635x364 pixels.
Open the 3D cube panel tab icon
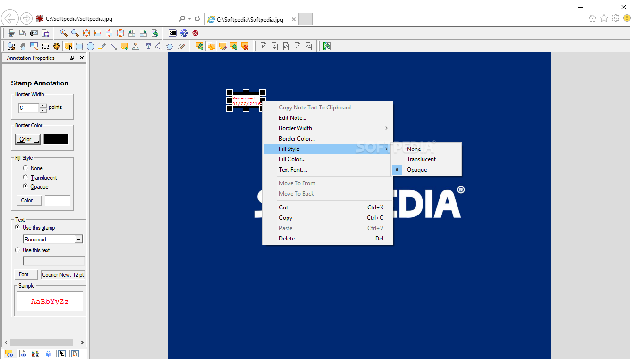tap(49, 354)
